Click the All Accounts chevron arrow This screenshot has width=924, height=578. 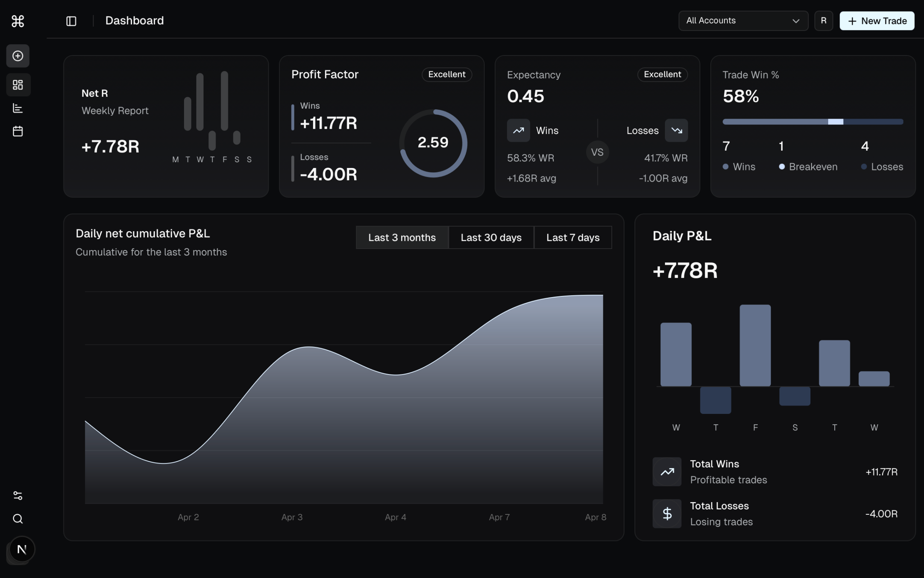point(796,21)
